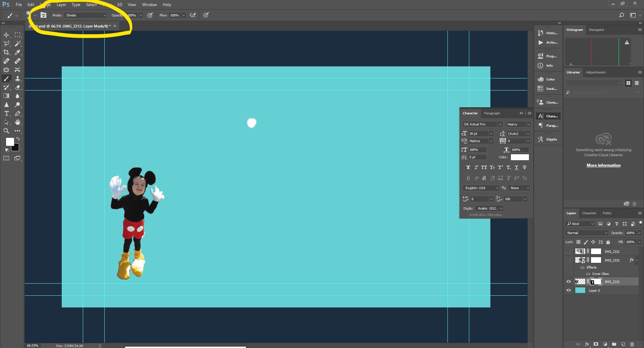This screenshot has height=348, width=644.
Task: Open the Color panel button in dock
Action: (x=548, y=79)
